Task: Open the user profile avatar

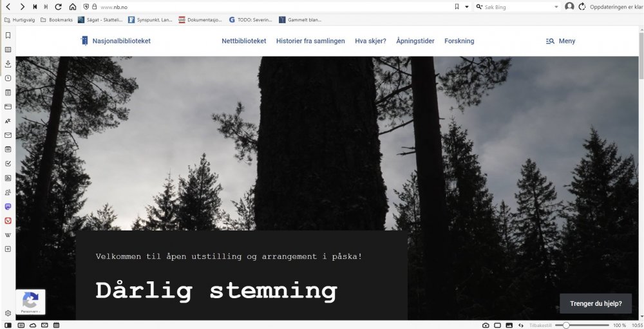Action: pos(569,6)
